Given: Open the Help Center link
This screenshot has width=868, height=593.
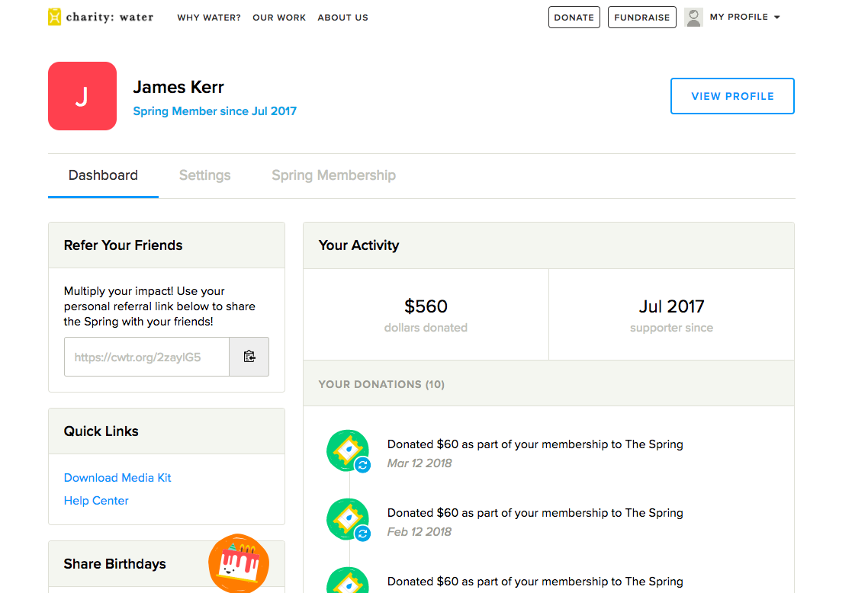Looking at the screenshot, I should point(96,501).
